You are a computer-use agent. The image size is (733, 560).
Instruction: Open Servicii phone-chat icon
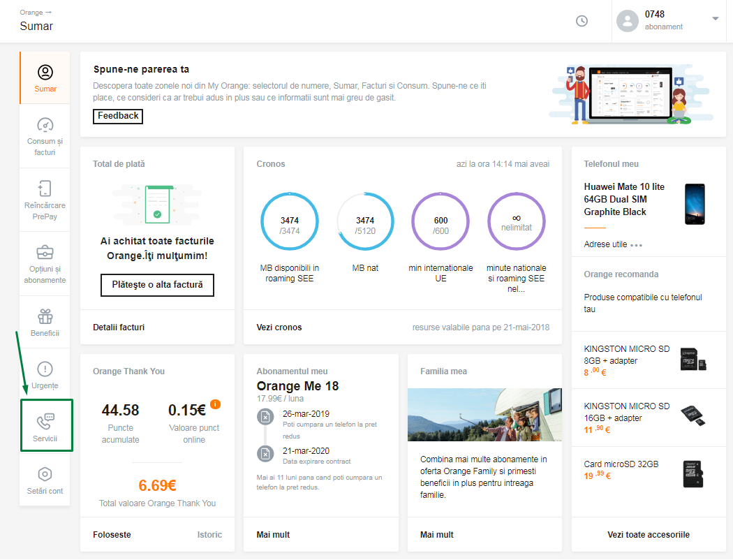[x=45, y=421]
